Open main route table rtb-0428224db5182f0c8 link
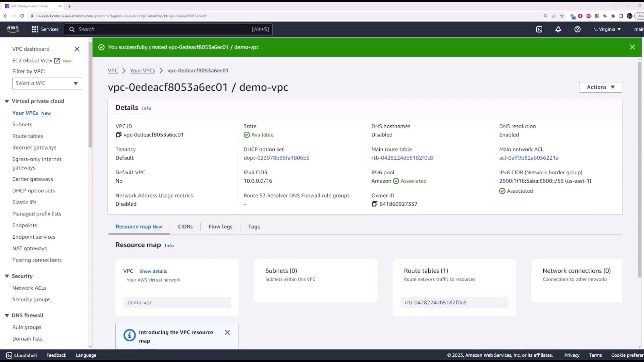 (402, 158)
